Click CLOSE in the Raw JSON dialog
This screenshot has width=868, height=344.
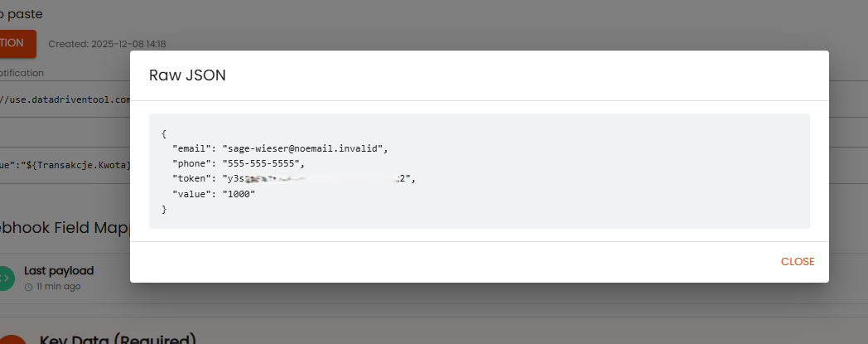(x=797, y=262)
